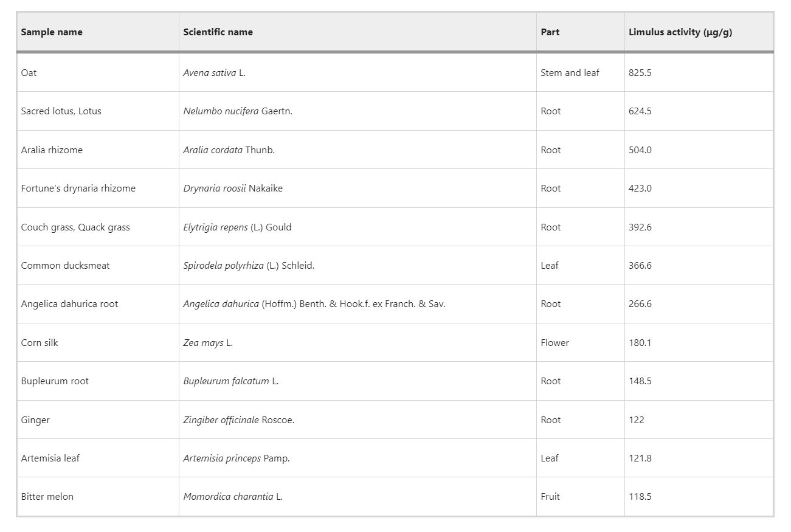Click the Sample name column header
Screen dimensions: 791x532
tap(52, 32)
